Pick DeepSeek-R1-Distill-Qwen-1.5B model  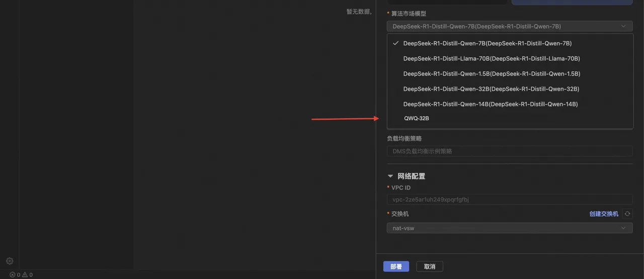tap(510, 73)
